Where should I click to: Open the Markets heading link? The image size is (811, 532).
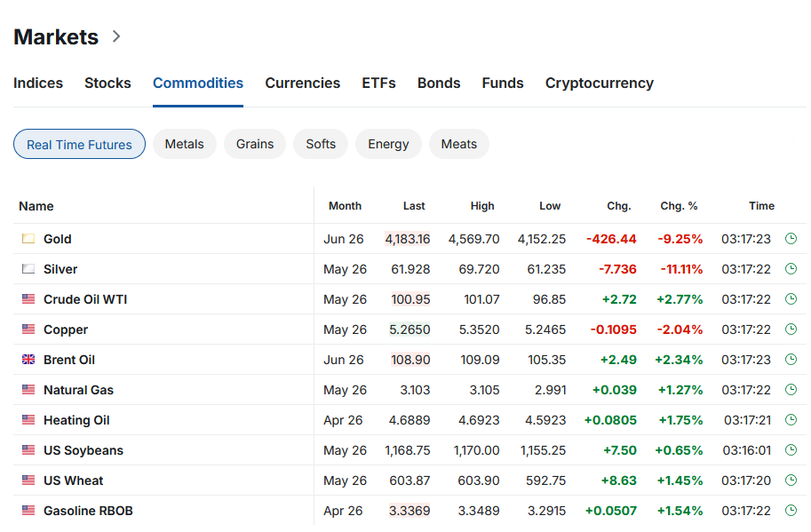pyautogui.click(x=56, y=36)
